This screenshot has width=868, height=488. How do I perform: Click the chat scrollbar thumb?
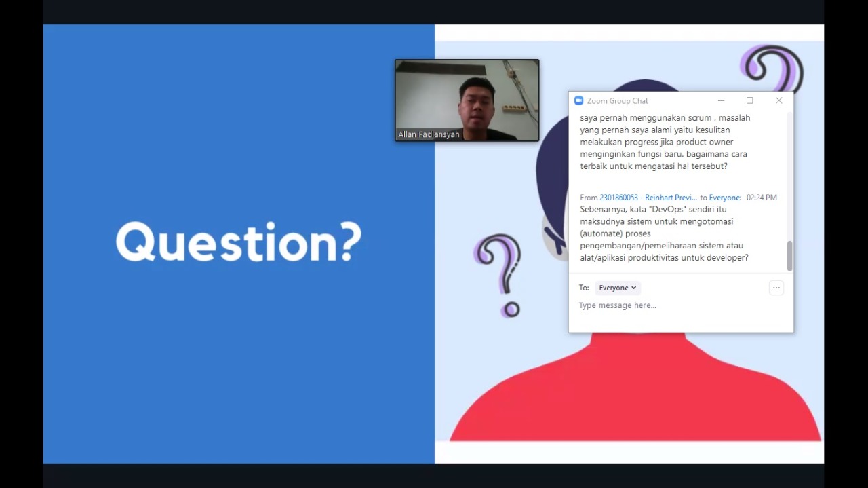coord(789,256)
